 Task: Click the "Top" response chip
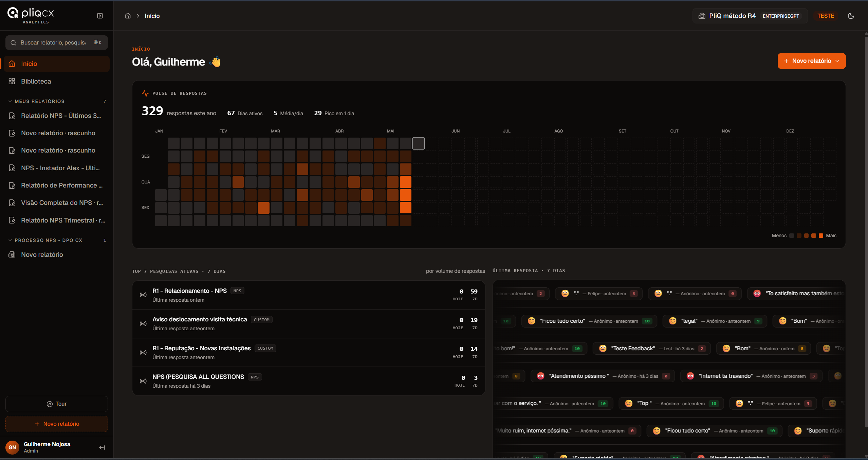(x=671, y=403)
